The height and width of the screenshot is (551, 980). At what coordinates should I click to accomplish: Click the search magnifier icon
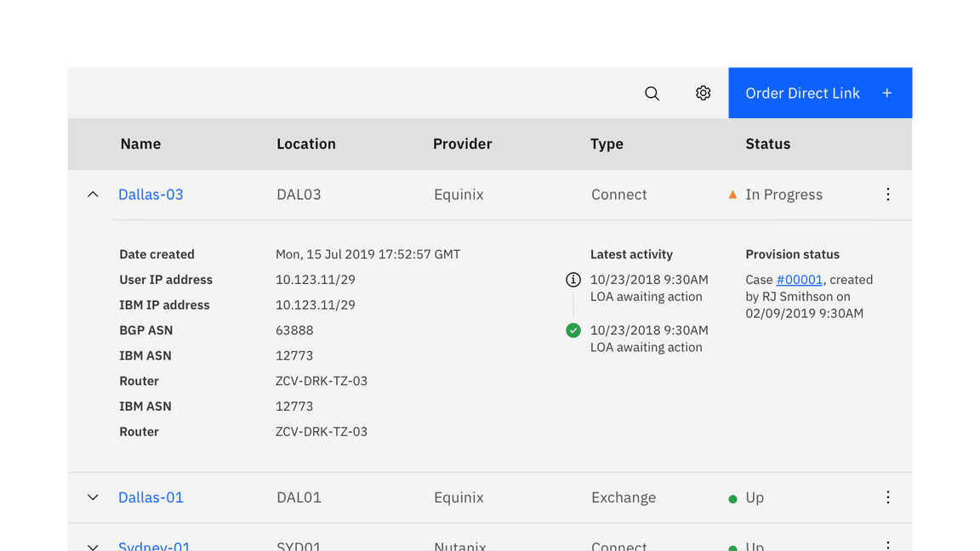tap(652, 94)
